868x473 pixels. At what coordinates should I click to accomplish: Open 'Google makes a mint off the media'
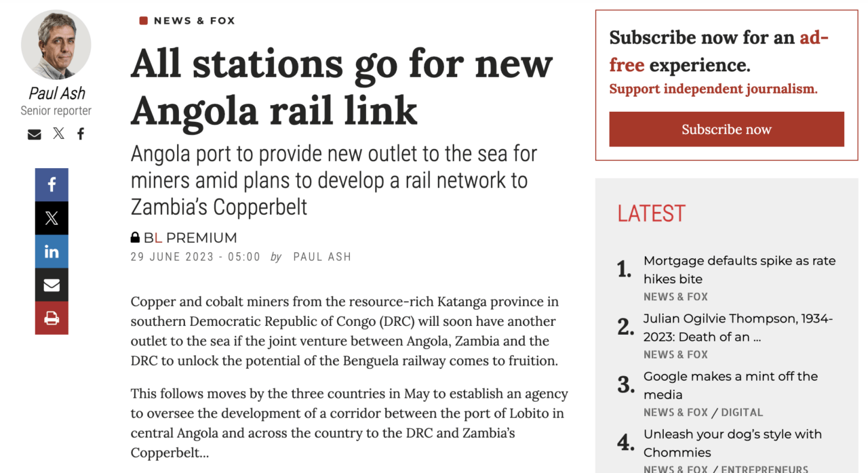click(x=730, y=385)
